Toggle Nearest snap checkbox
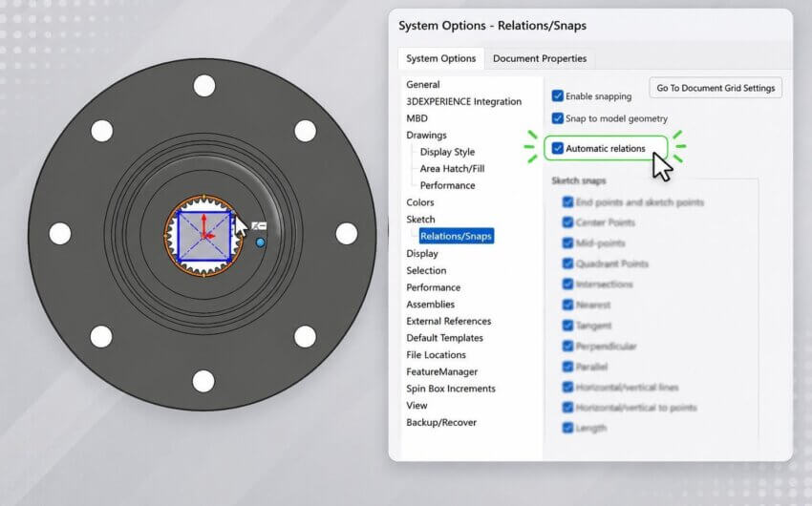 coord(567,305)
